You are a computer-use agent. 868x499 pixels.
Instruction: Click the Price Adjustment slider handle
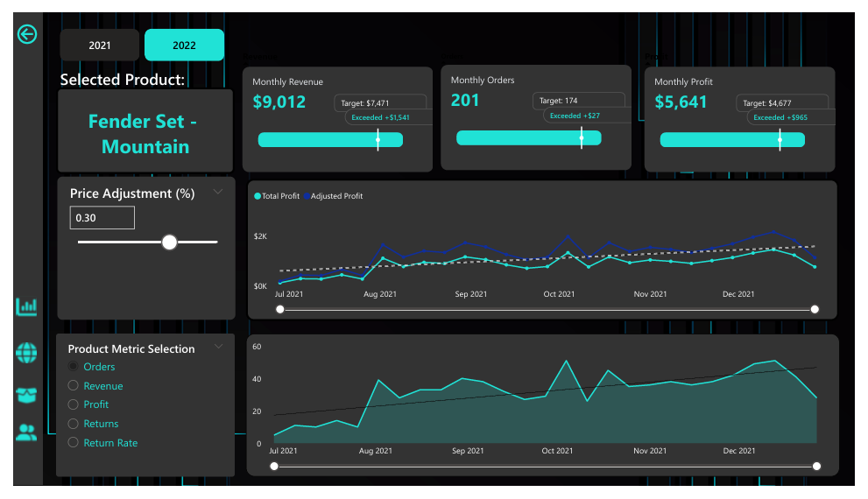point(170,242)
